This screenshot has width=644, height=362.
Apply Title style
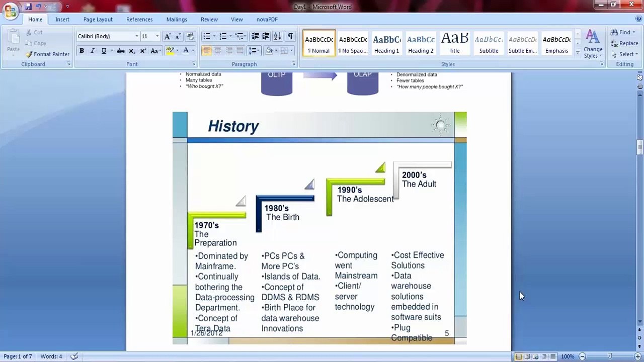(x=454, y=44)
